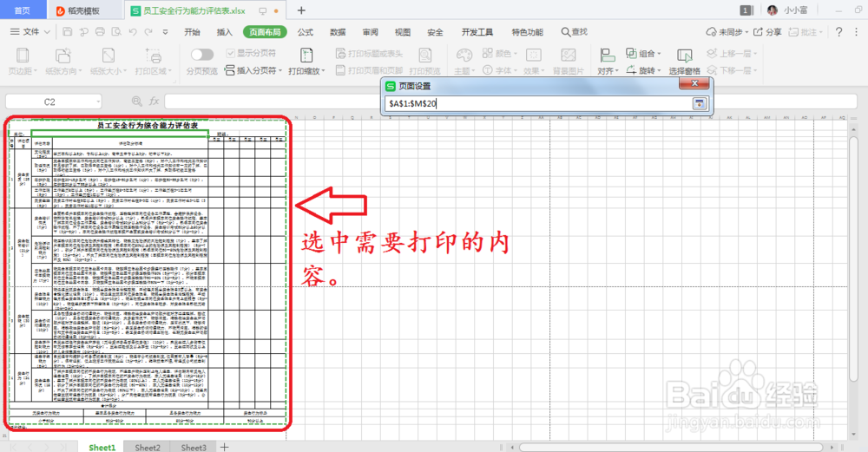Viewport: 868px width, 452px height.
Task: Close the 页面设置 dialog
Action: [694, 83]
